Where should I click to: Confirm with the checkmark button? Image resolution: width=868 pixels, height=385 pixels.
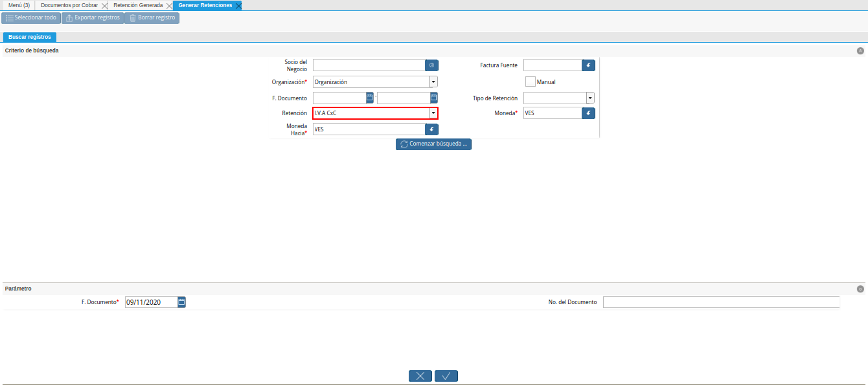(446, 376)
